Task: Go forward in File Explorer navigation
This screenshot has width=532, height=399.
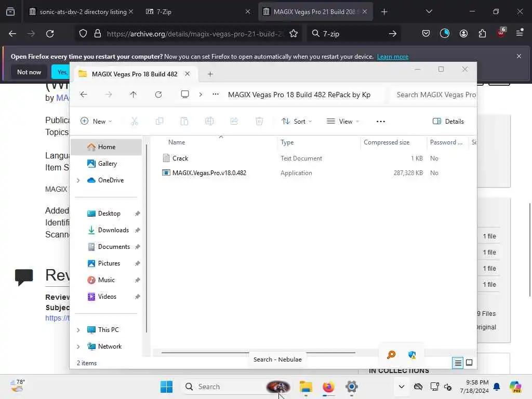Action: tap(109, 95)
